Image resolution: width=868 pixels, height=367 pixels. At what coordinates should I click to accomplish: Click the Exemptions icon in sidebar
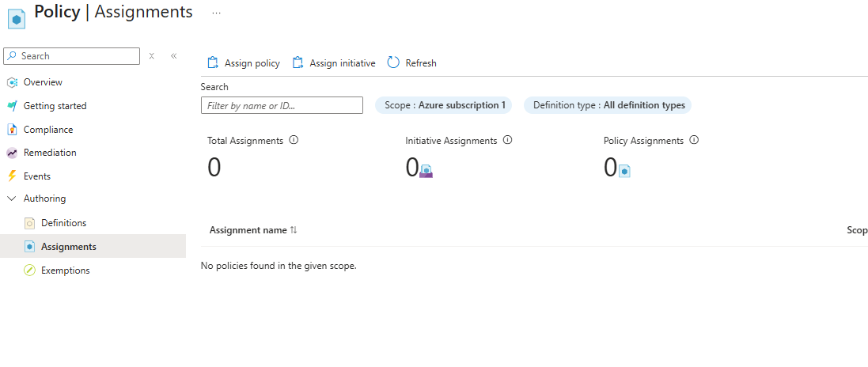[30, 271]
